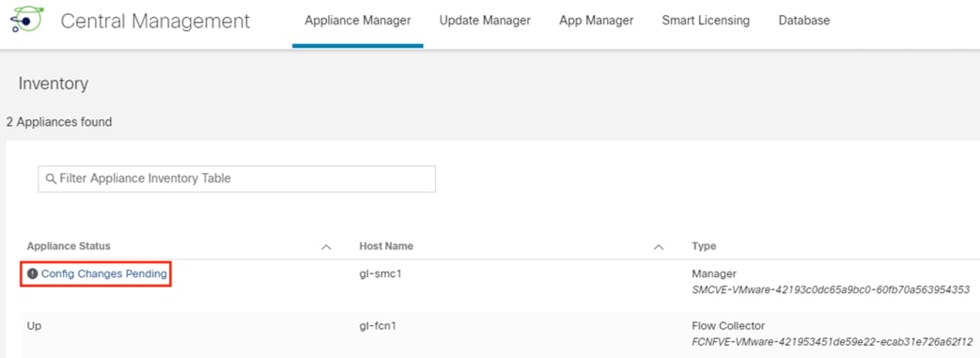The width and height of the screenshot is (980, 358).
Task: Click the SMCVE-VMware serial identifier text
Action: point(831,289)
